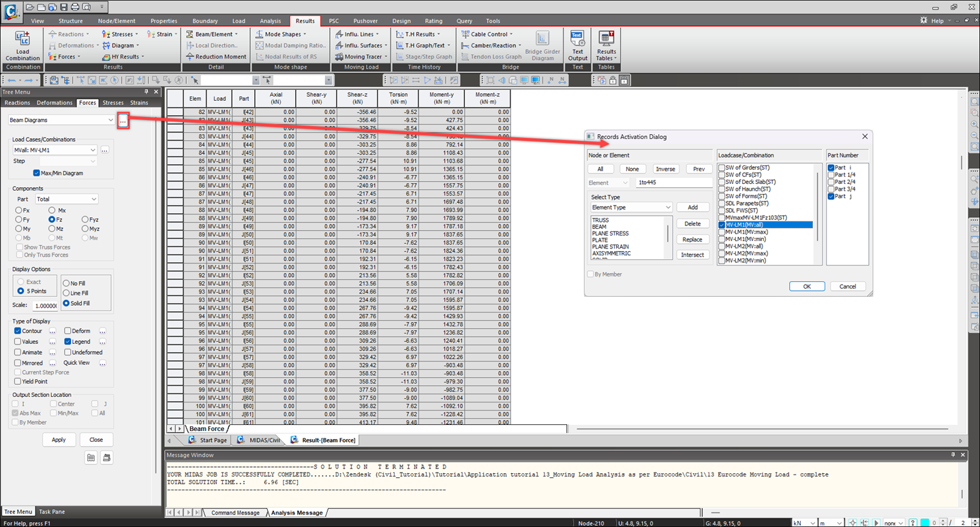Select the My component radio button
This screenshot has height=527, width=980.
coord(18,229)
